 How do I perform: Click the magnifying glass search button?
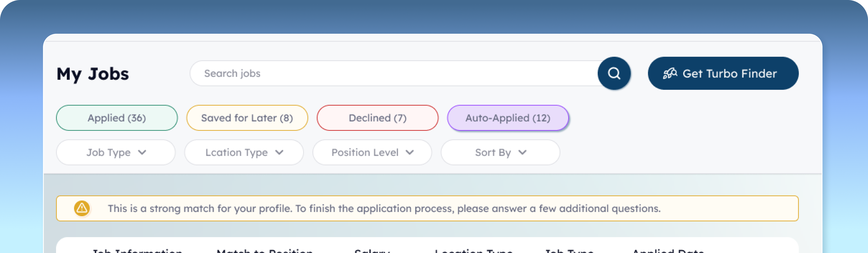[x=614, y=73]
